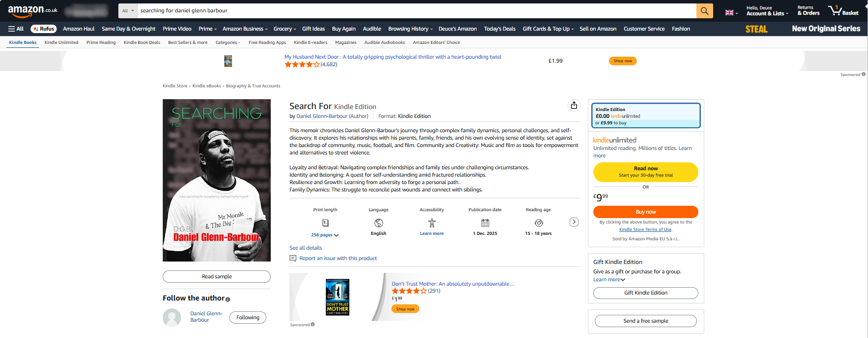Click the Kindle eBooks breadcrumb
868x338 pixels.
(207, 86)
